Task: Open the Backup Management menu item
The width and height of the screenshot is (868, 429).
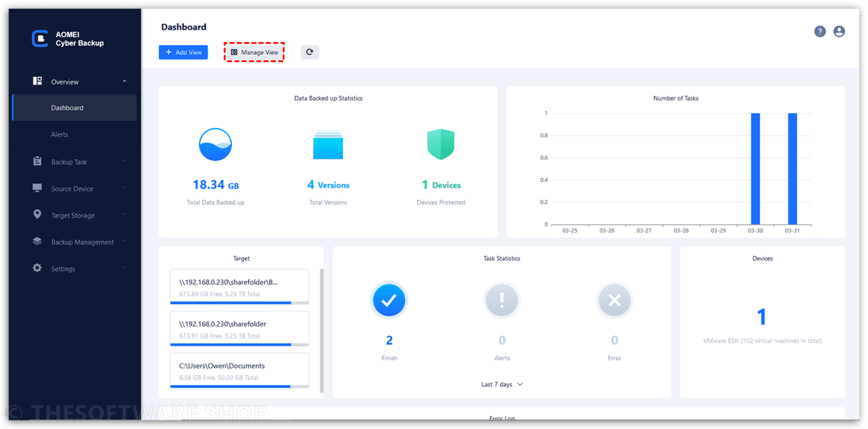Action: (x=82, y=242)
